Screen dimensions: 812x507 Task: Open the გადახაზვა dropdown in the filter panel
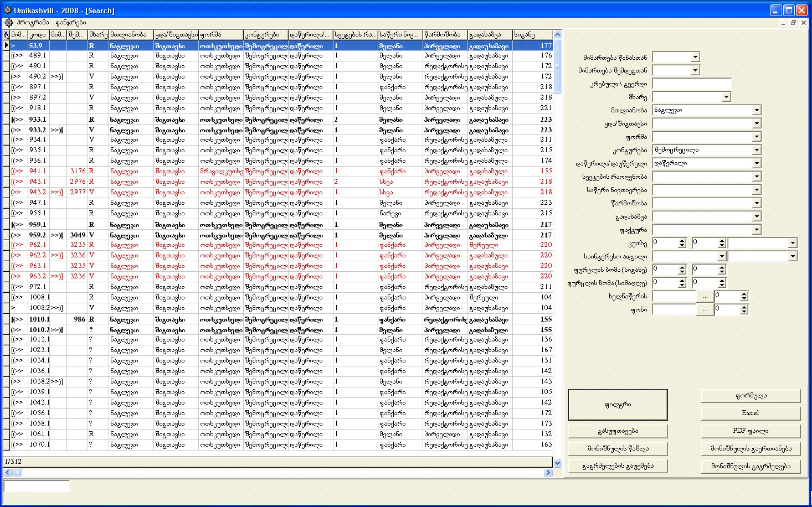point(757,216)
